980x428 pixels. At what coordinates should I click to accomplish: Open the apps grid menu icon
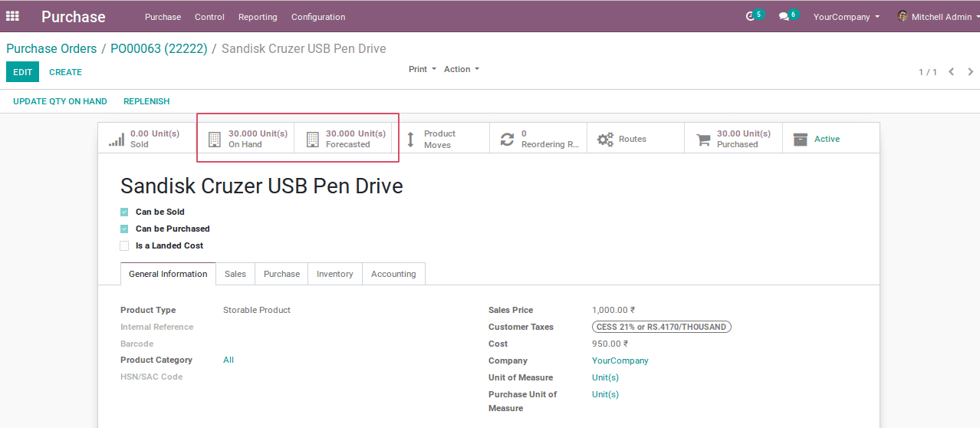pos(12,16)
